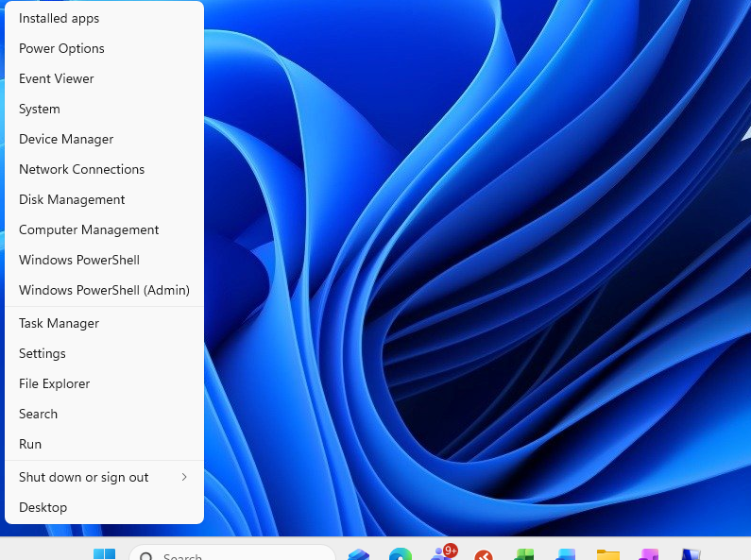Launch Windows PowerShell (non-admin)
The width and height of the screenshot is (751, 560).
[104, 260]
